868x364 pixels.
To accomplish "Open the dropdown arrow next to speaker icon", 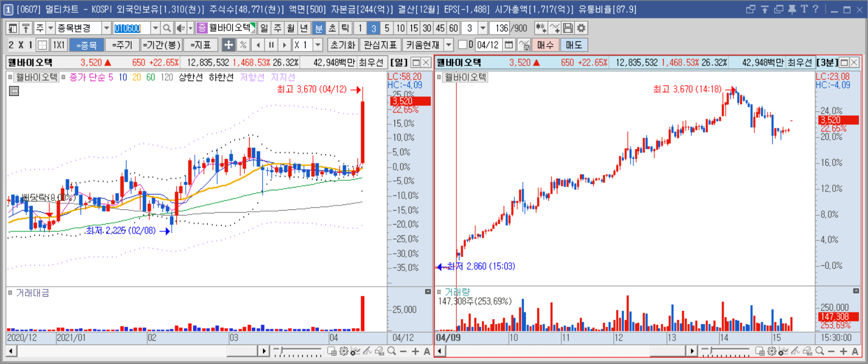I will 190,28.
